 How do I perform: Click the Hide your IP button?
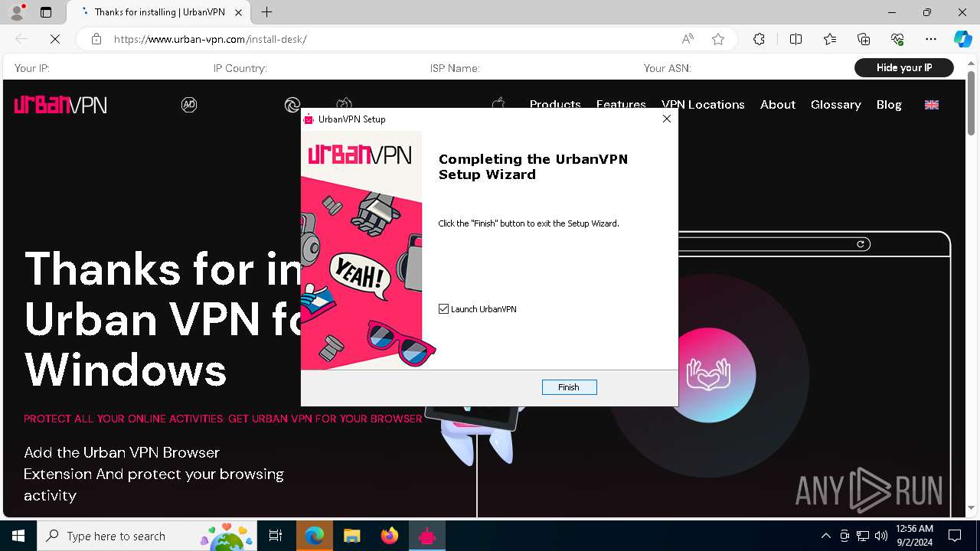(x=904, y=68)
